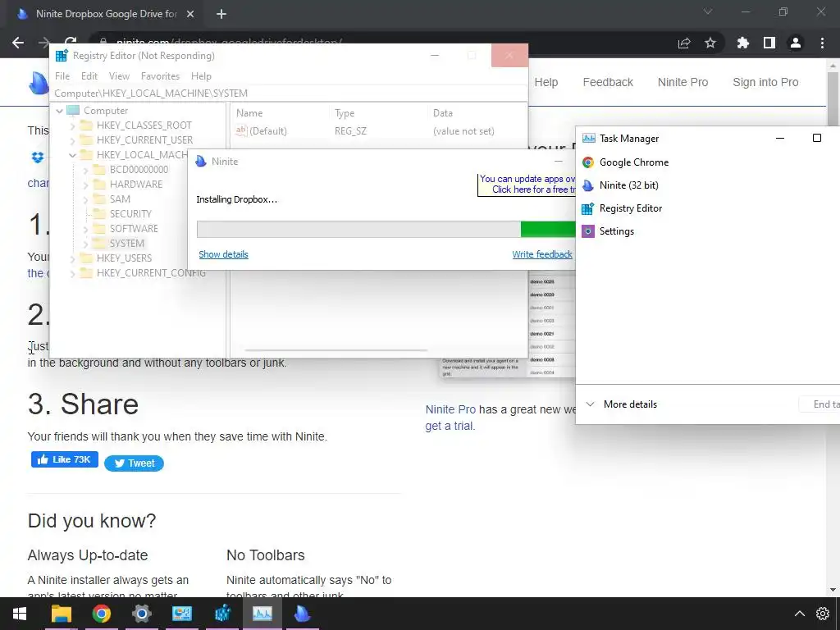Click the update apps promo tooltip in Ninite
The image size is (840, 630).
click(527, 185)
